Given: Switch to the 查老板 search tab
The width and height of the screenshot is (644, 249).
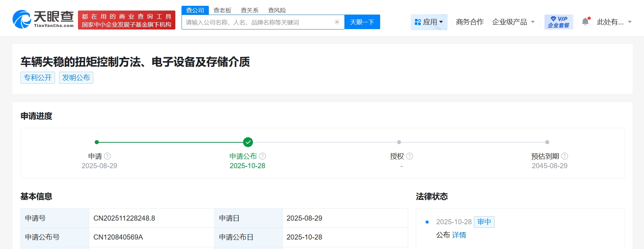Looking at the screenshot, I should pos(222,10).
